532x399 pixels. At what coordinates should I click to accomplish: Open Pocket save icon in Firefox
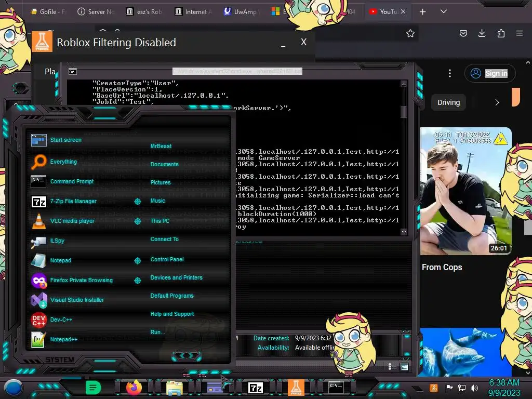click(x=463, y=33)
